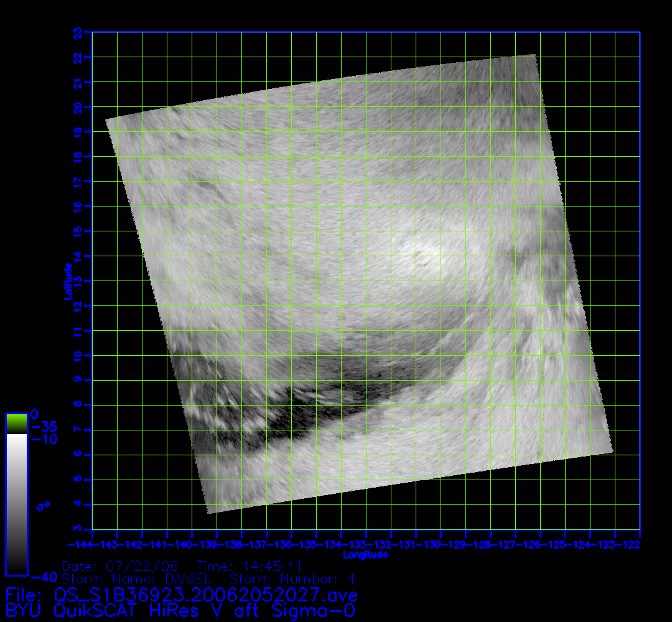Click the Time: 14:45:11 text
672x622 pixels.
249,567
